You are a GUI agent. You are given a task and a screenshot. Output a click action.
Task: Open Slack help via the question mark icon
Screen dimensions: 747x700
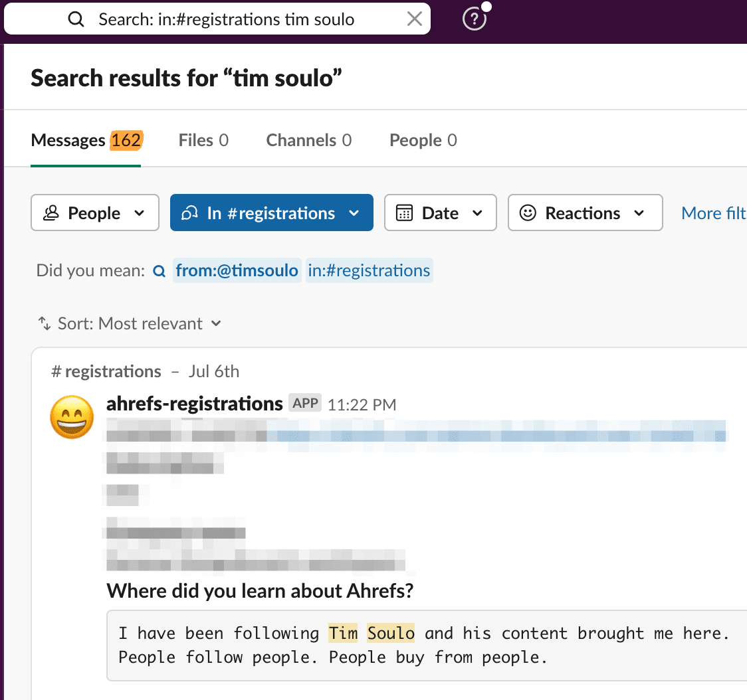tap(474, 19)
